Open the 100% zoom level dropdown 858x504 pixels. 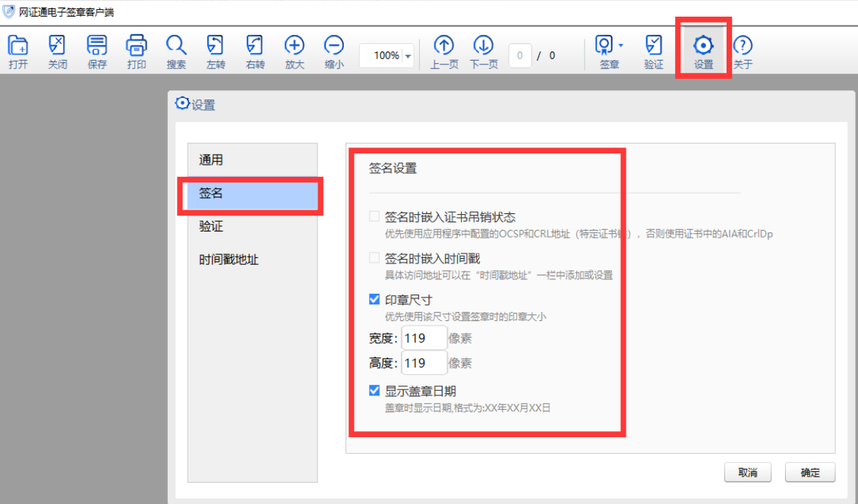405,55
